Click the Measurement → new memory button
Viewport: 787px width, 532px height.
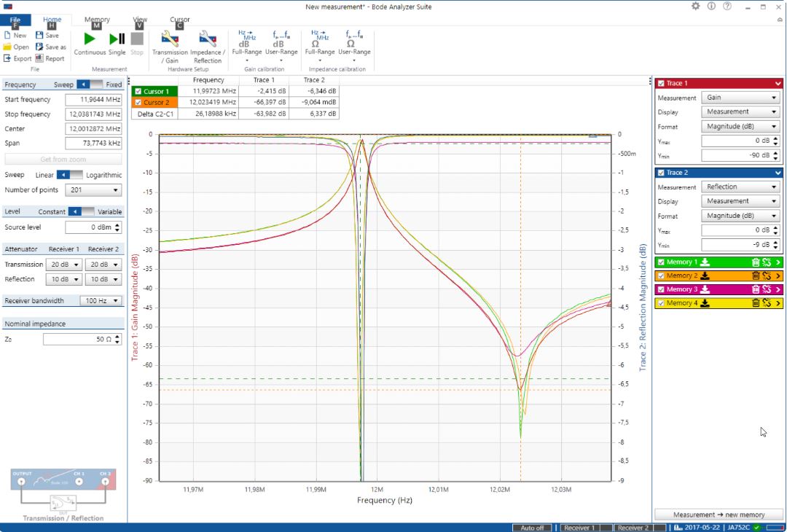coord(719,515)
